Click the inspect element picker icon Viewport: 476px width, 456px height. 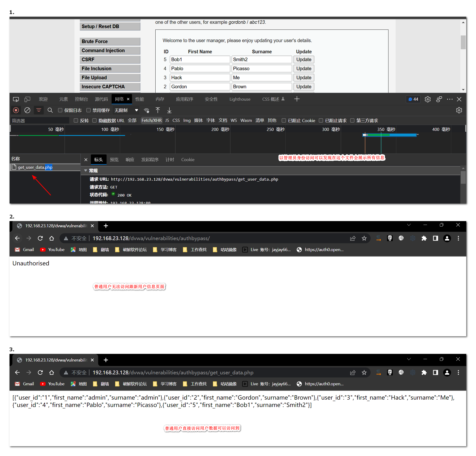click(16, 99)
